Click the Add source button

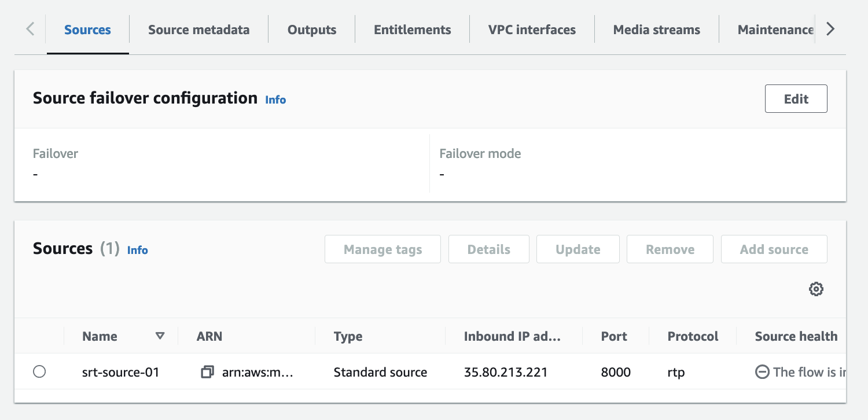(774, 249)
